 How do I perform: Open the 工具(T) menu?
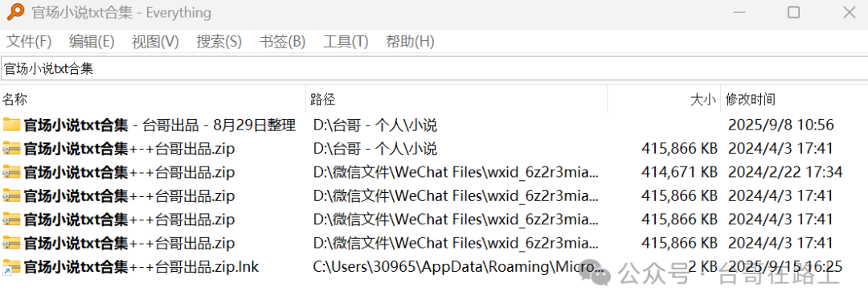point(346,42)
